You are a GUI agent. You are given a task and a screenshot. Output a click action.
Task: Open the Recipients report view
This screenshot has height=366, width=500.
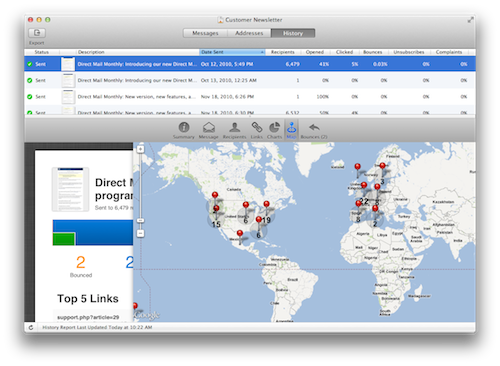click(234, 130)
